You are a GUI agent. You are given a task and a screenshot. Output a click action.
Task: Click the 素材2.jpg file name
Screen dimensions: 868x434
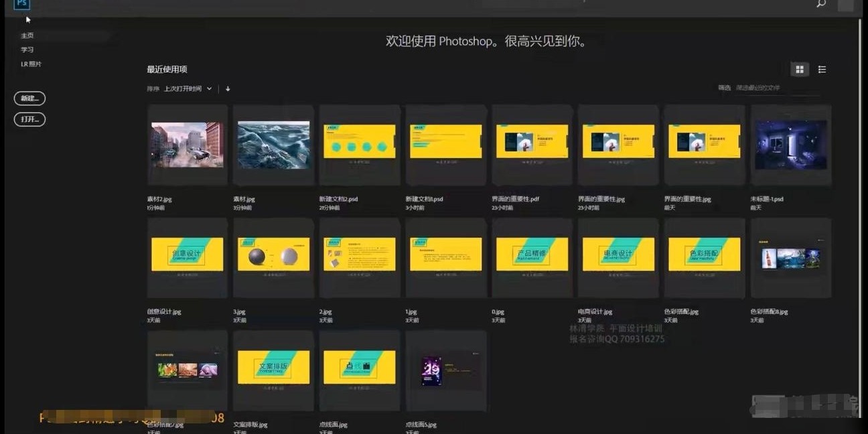pyautogui.click(x=161, y=199)
